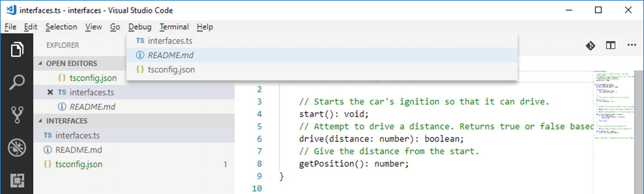Image resolution: width=644 pixels, height=194 pixels.
Task: Open tsconfig.json in Interfaces folder tree
Action: click(134, 164)
